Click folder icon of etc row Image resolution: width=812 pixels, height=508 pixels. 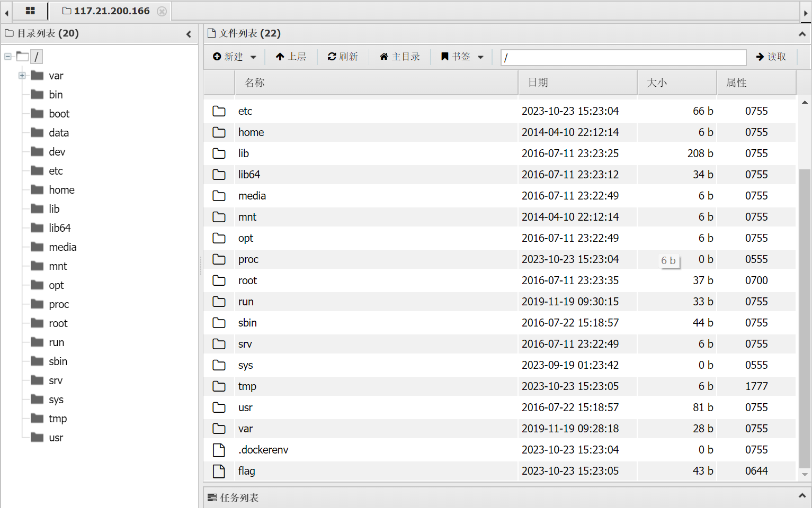point(219,111)
